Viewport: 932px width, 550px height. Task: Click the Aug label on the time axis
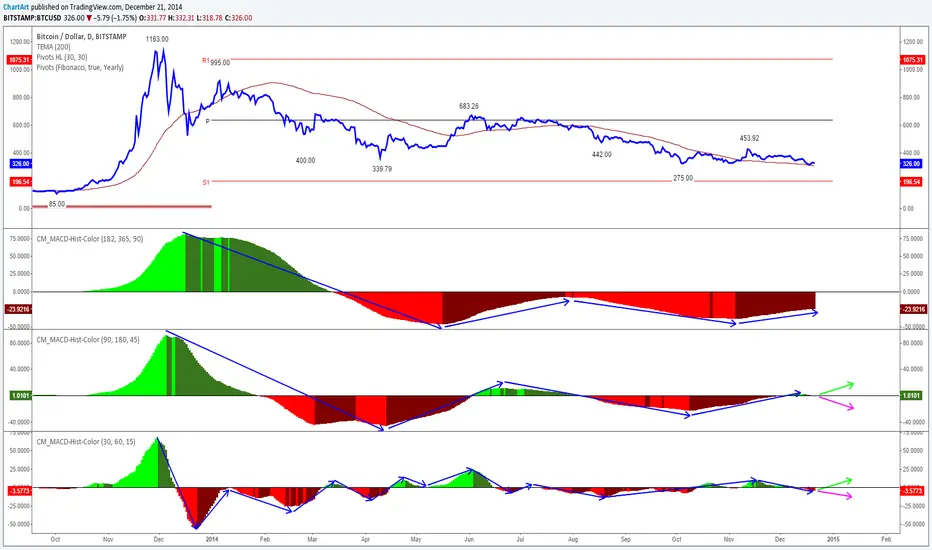click(573, 539)
